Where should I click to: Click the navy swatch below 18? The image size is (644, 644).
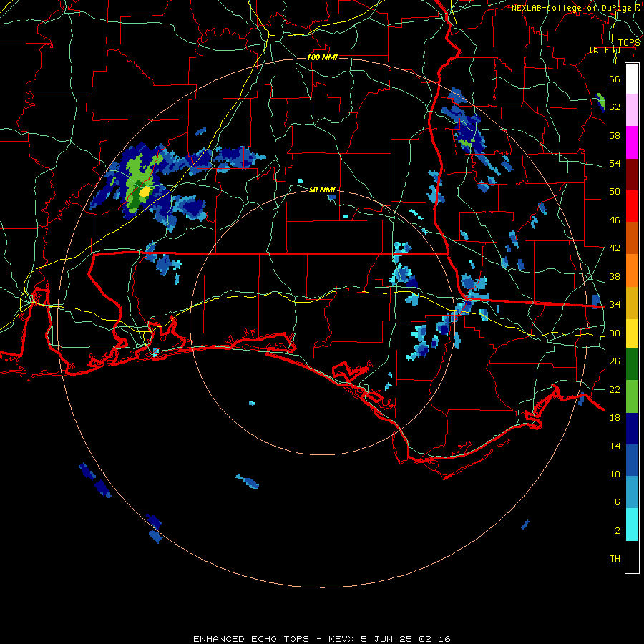coord(632,429)
